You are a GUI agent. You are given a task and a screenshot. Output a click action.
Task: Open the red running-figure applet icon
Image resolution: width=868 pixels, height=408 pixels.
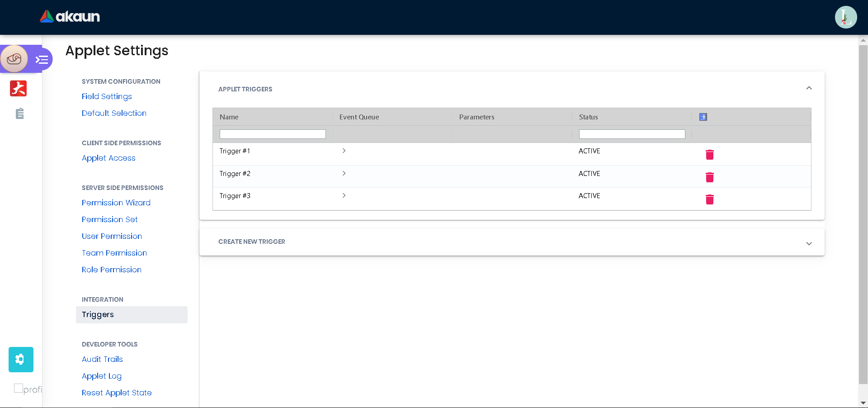19,88
